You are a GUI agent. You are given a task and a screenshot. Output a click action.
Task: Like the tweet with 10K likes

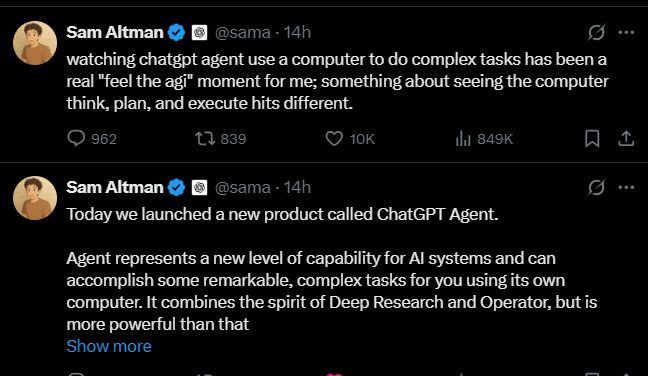(350, 139)
